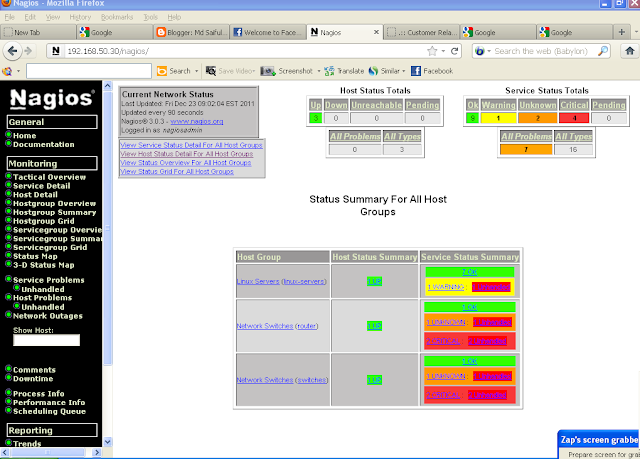The width and height of the screenshot is (640, 459).
Task: Expand the Screenshot dropdown arrow
Action: point(319,71)
